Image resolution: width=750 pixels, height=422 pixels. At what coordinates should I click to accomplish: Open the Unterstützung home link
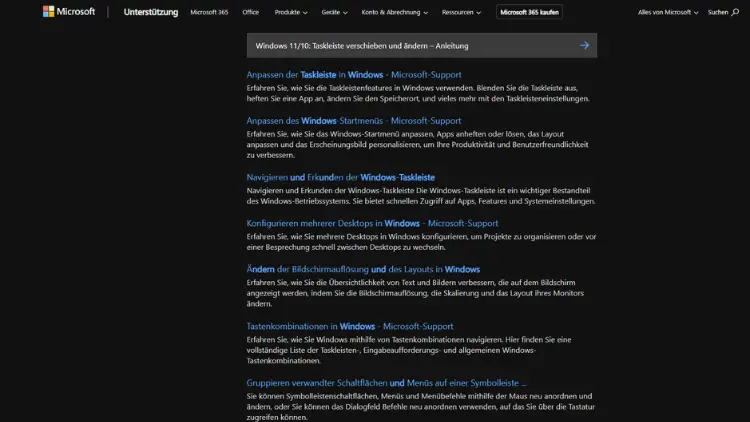coord(151,12)
